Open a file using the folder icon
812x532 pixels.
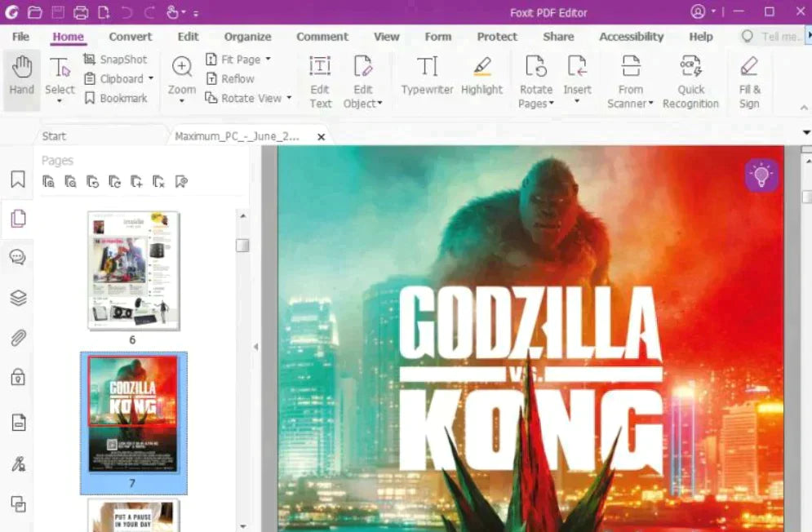tap(35, 12)
